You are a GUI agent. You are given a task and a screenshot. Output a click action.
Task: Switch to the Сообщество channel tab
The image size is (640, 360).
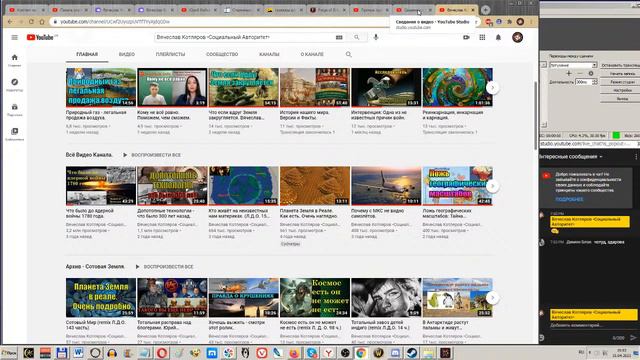222,54
